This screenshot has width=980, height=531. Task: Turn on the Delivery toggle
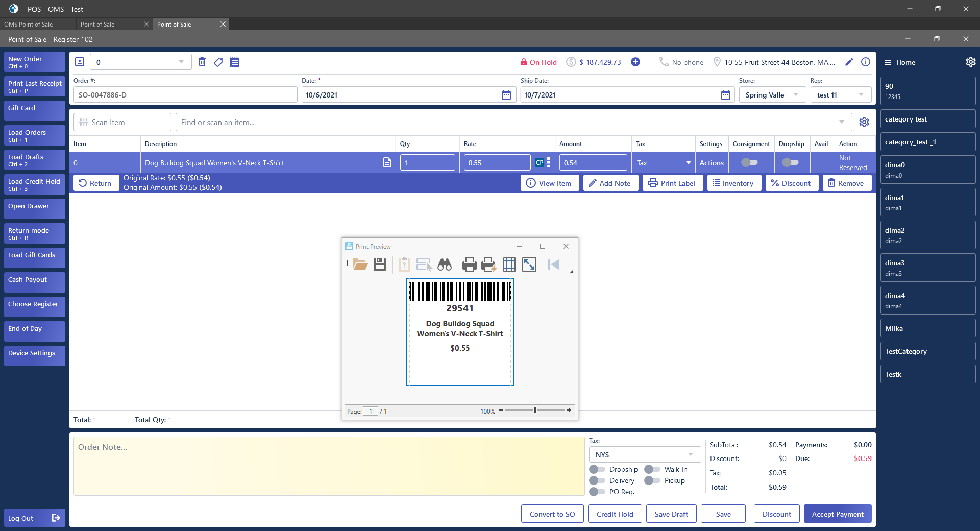(597, 480)
